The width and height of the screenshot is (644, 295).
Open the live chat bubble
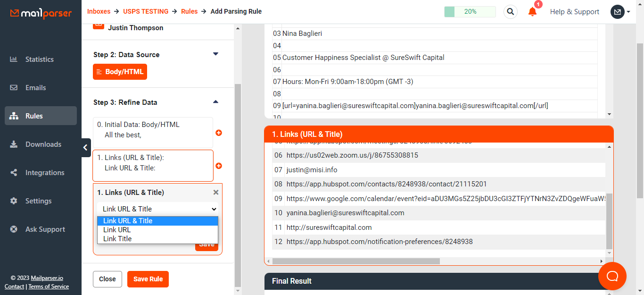612,276
